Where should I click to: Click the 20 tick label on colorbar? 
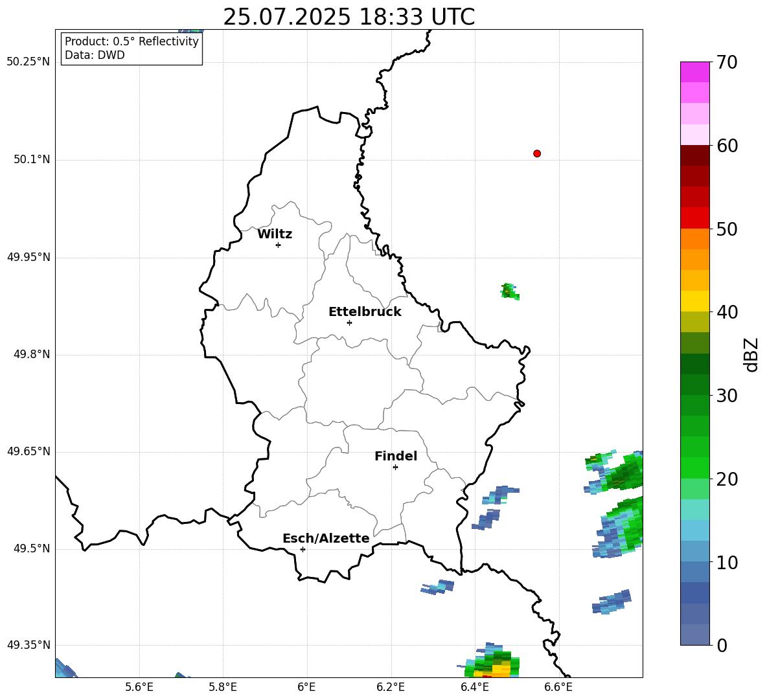tap(727, 479)
